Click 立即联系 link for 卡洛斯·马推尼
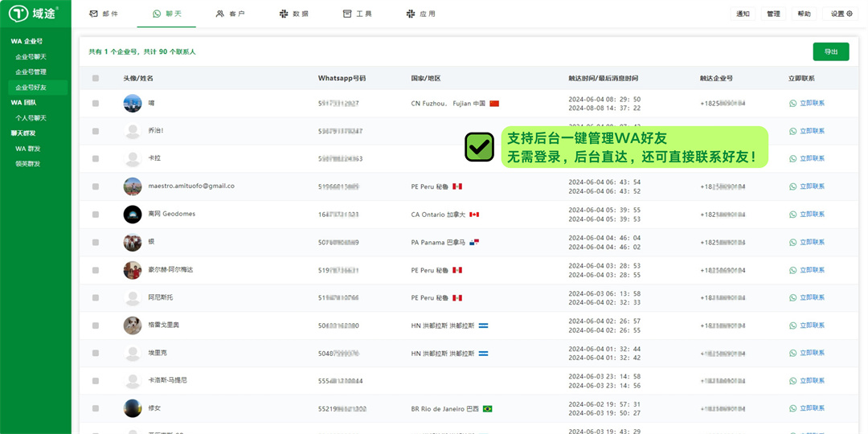The height and width of the screenshot is (434, 868). [807, 381]
